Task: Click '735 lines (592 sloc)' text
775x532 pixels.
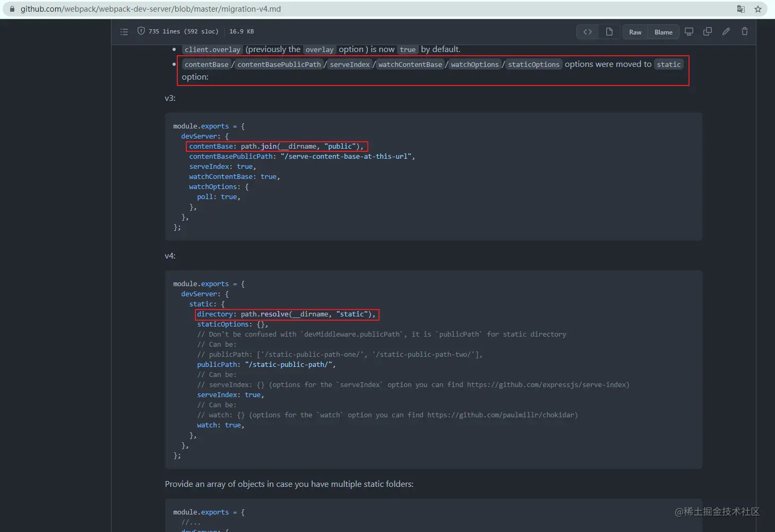Action: pos(184,31)
